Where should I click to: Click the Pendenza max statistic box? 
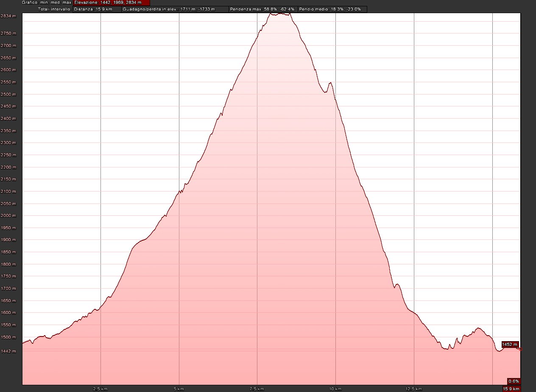(x=262, y=9)
